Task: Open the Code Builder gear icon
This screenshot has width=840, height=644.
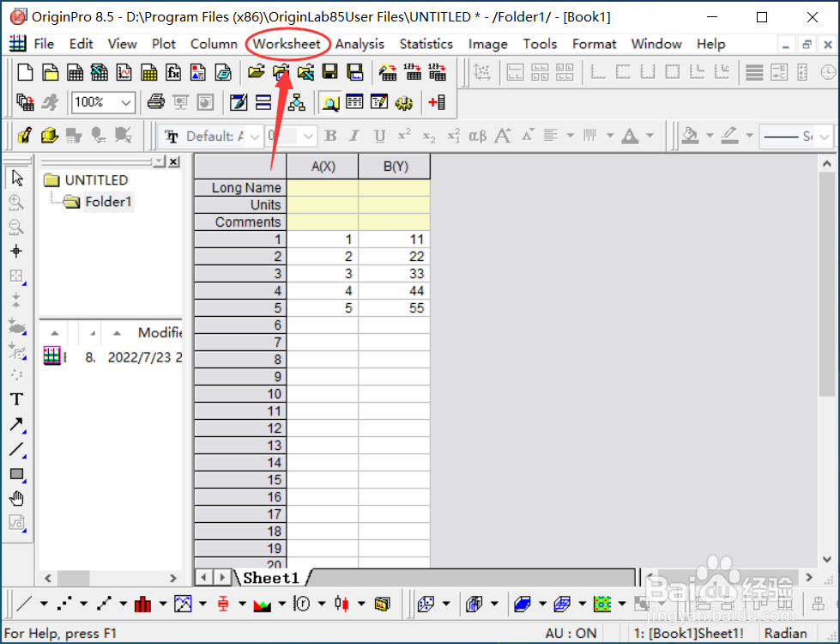Action: point(404,102)
